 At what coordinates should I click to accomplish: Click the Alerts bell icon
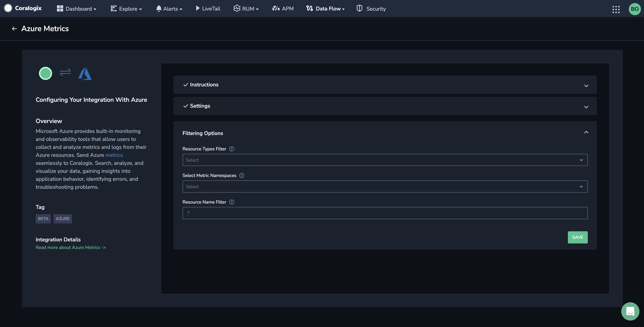159,9
